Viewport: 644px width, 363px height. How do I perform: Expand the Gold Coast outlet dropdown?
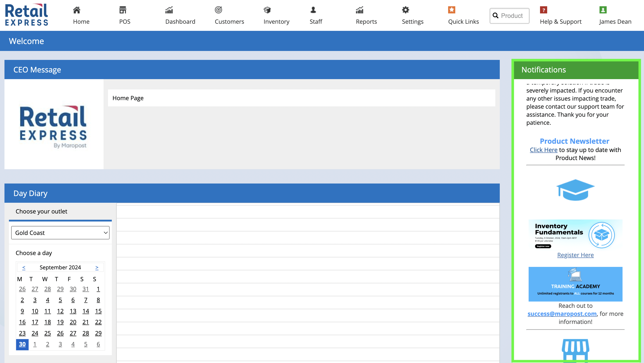60,233
